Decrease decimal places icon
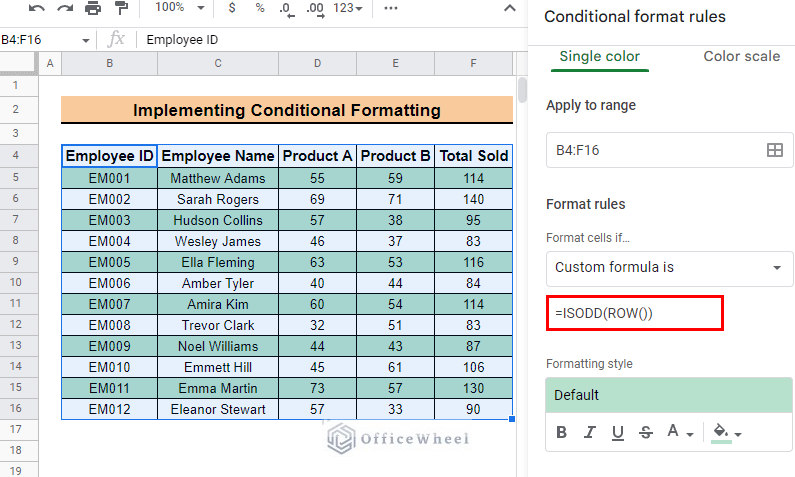Image resolution: width=795 pixels, height=477 pixels. (286, 9)
